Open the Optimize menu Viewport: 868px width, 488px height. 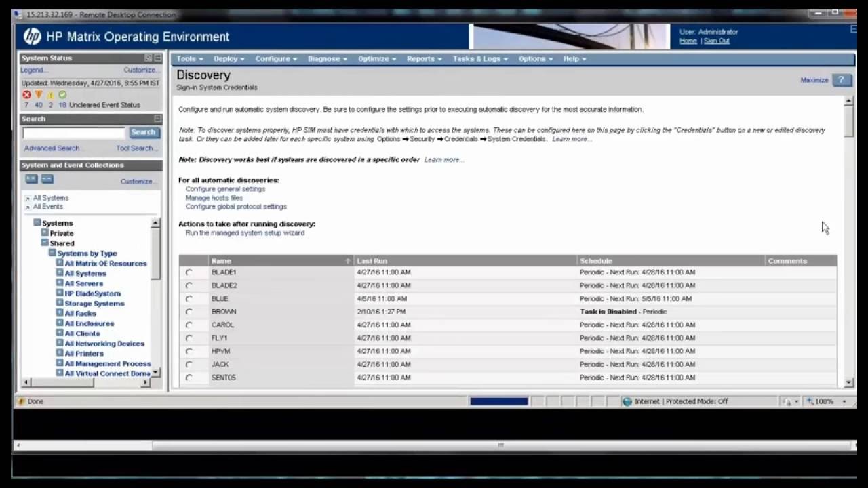coord(377,59)
